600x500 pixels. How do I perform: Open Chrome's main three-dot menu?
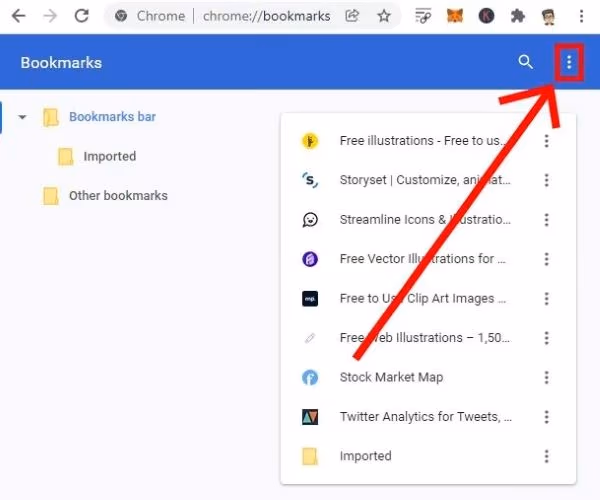(x=582, y=16)
